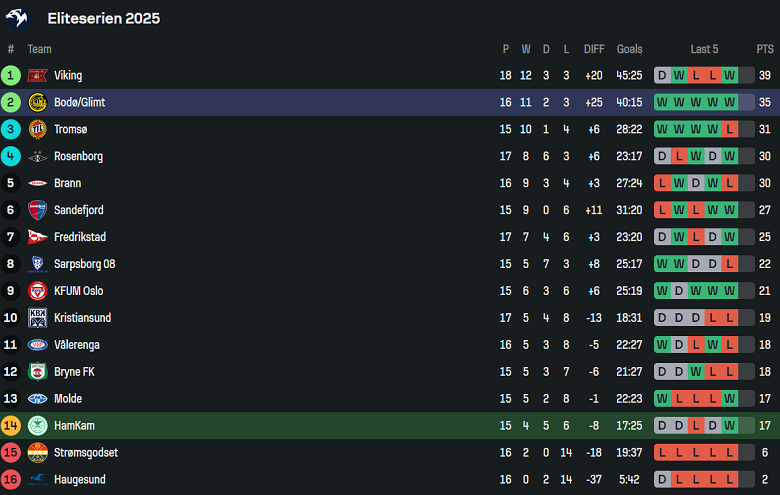This screenshot has width=780, height=495.
Task: Click the Last 5 column header
Action: (x=704, y=49)
